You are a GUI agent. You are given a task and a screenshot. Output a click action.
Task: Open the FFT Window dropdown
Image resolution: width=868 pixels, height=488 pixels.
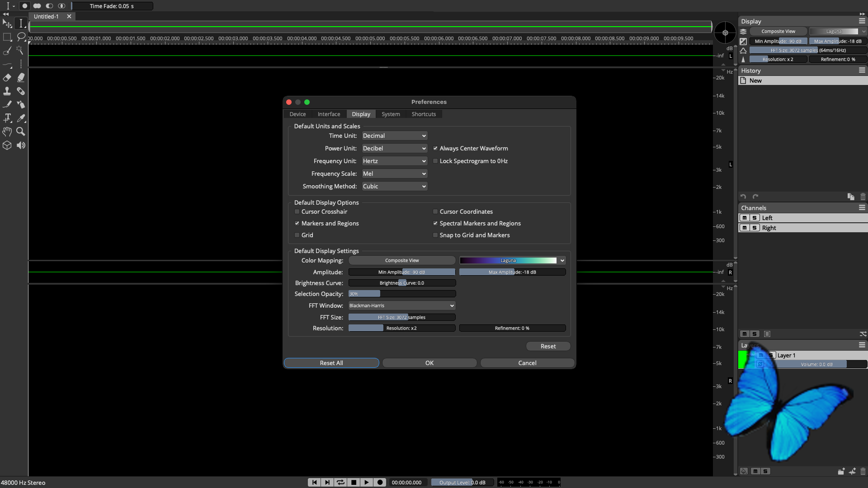(402, 305)
